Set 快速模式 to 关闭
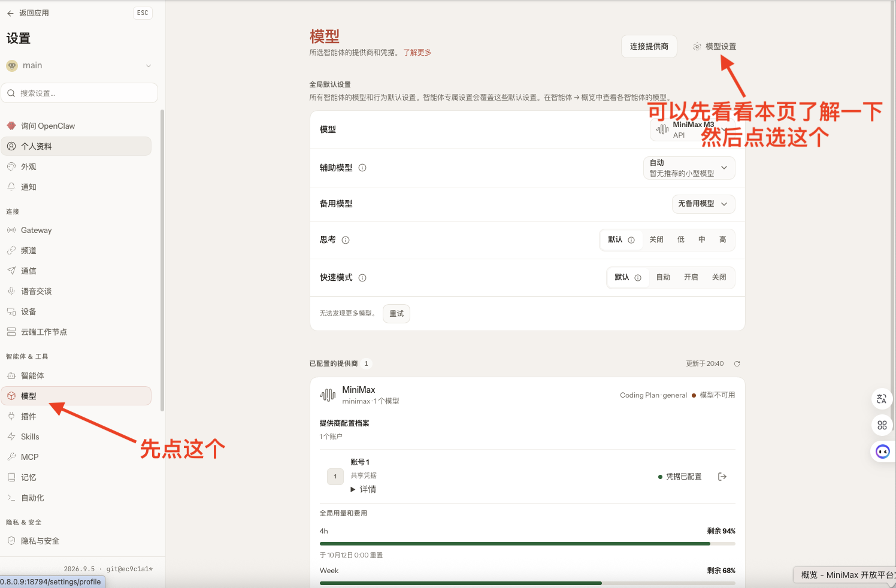 click(719, 277)
